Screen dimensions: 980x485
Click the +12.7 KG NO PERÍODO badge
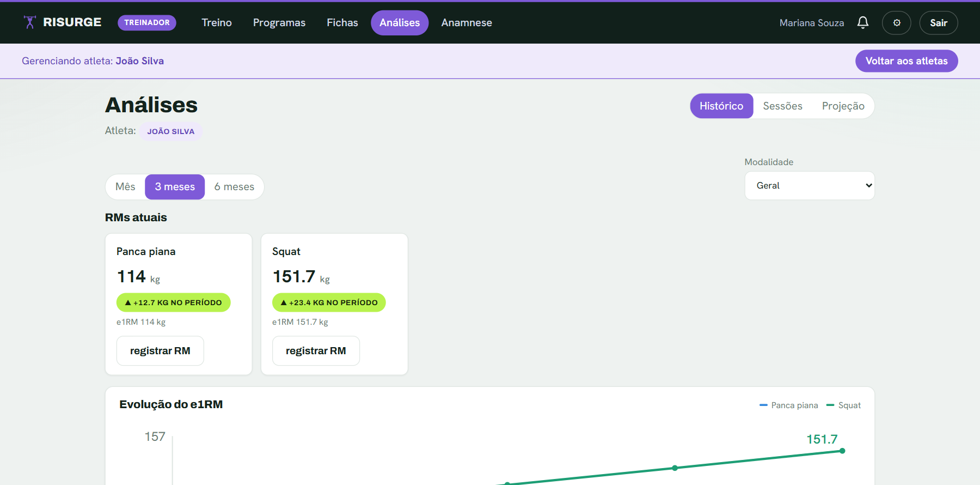pos(173,302)
